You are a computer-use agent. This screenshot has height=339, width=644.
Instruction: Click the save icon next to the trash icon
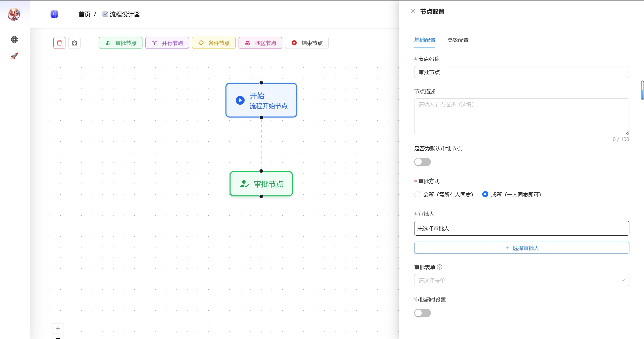74,43
